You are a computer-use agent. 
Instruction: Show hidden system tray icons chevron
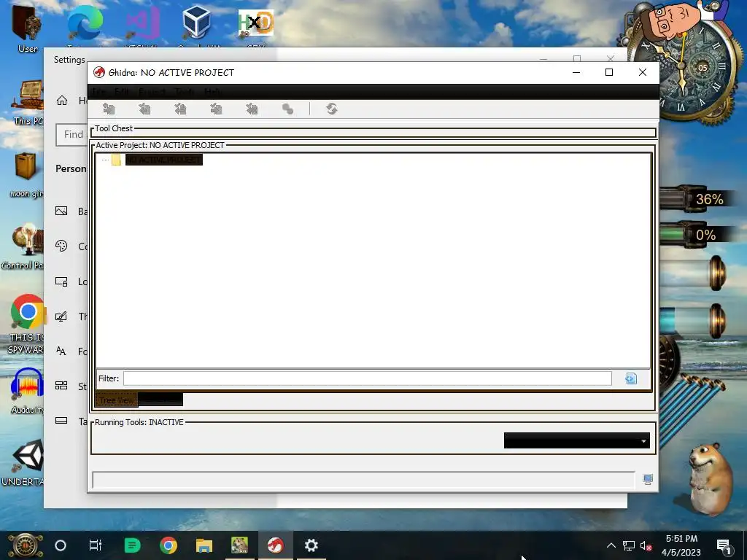coord(611,545)
